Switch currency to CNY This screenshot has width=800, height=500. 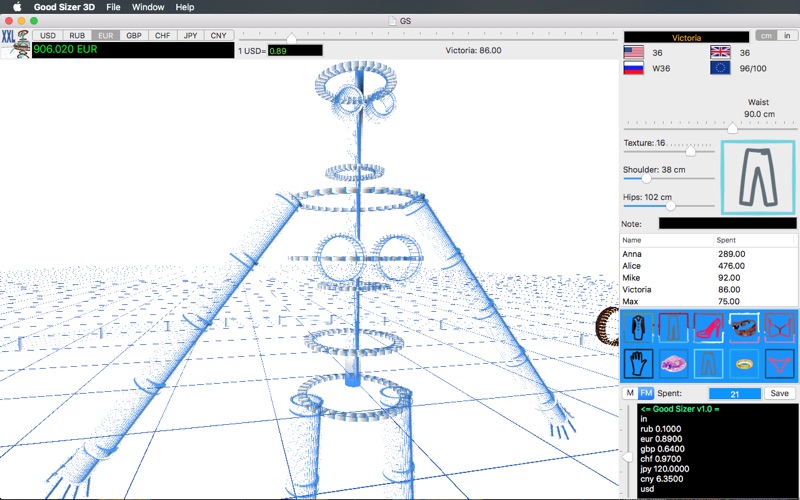218,35
